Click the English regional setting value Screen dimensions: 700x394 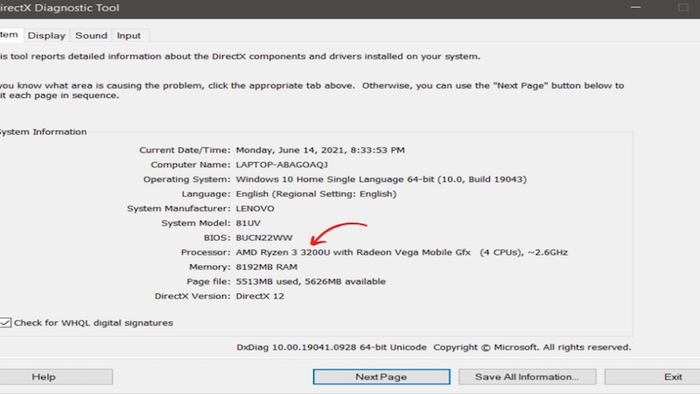coord(316,194)
